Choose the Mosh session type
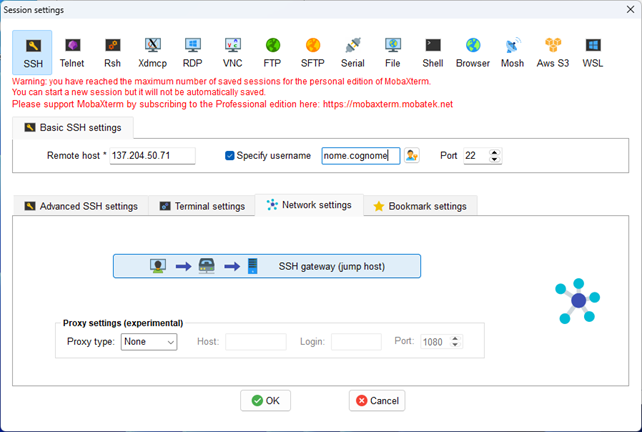This screenshot has width=642, height=432. 513,52
